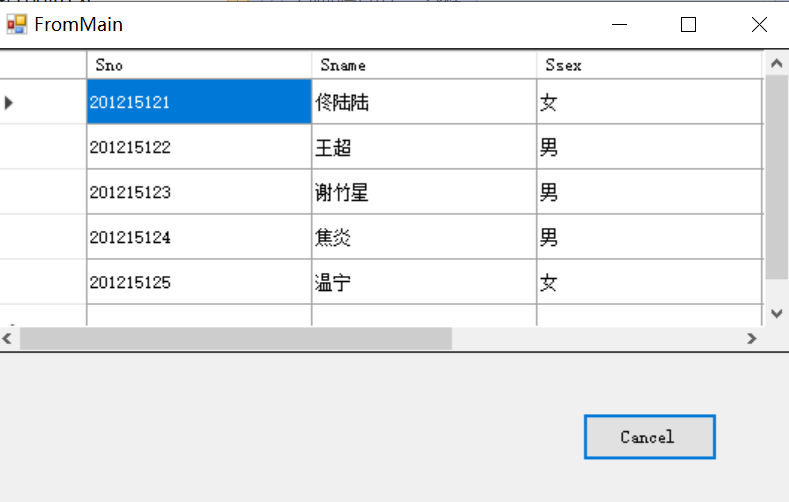Image resolution: width=789 pixels, height=502 pixels.
Task: Click the Ssex cell in the 焦炎 row
Action: 650,237
